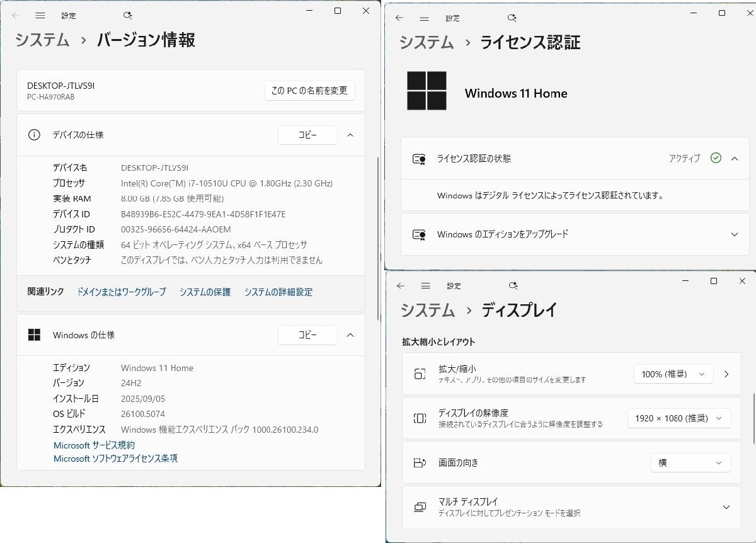Click the back arrow in バージョン情報 window

(15, 15)
